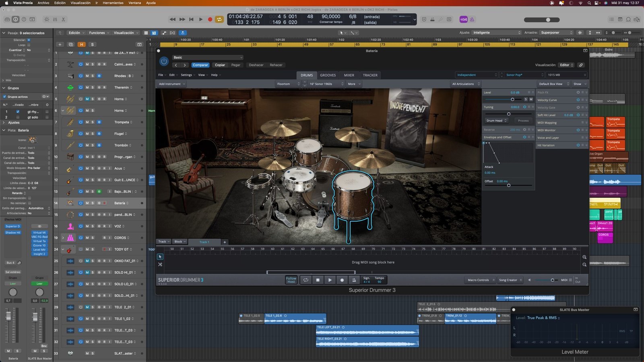Click the Record button in the transport bar
Image resolution: width=644 pixels, height=362 pixels.
coord(210,19)
